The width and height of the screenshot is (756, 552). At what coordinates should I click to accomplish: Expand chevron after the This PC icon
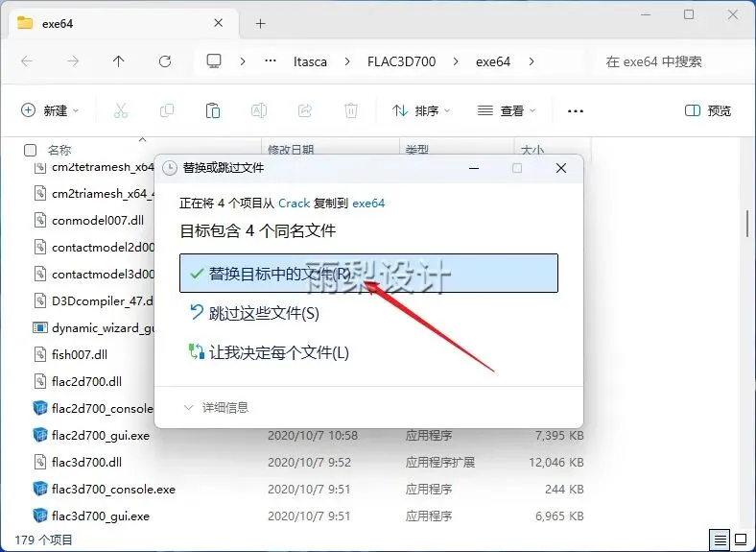coord(243,61)
